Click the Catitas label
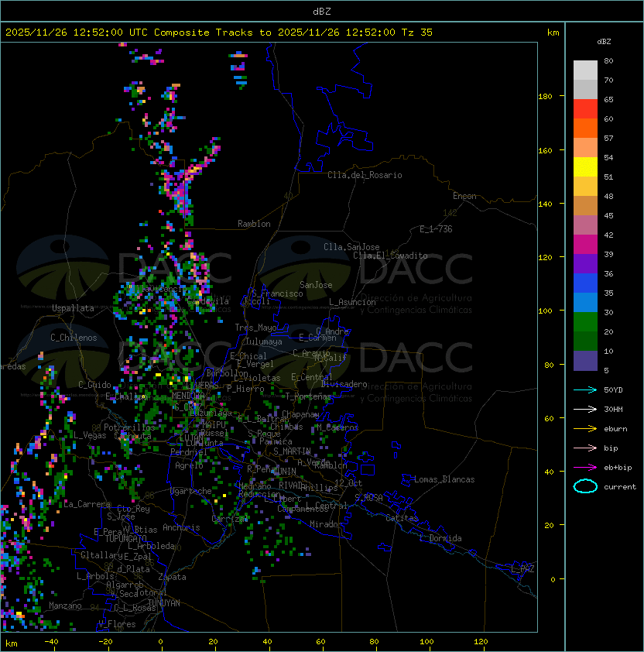 (x=402, y=518)
